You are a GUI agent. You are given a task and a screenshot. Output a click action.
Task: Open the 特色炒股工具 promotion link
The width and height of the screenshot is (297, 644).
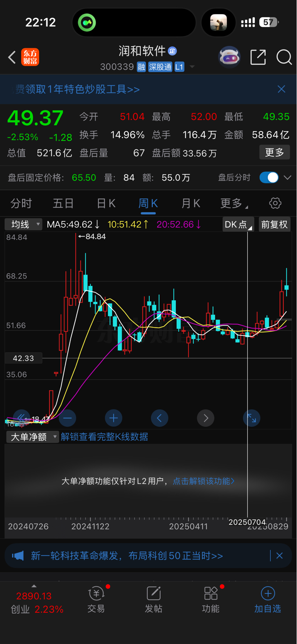tap(77, 89)
